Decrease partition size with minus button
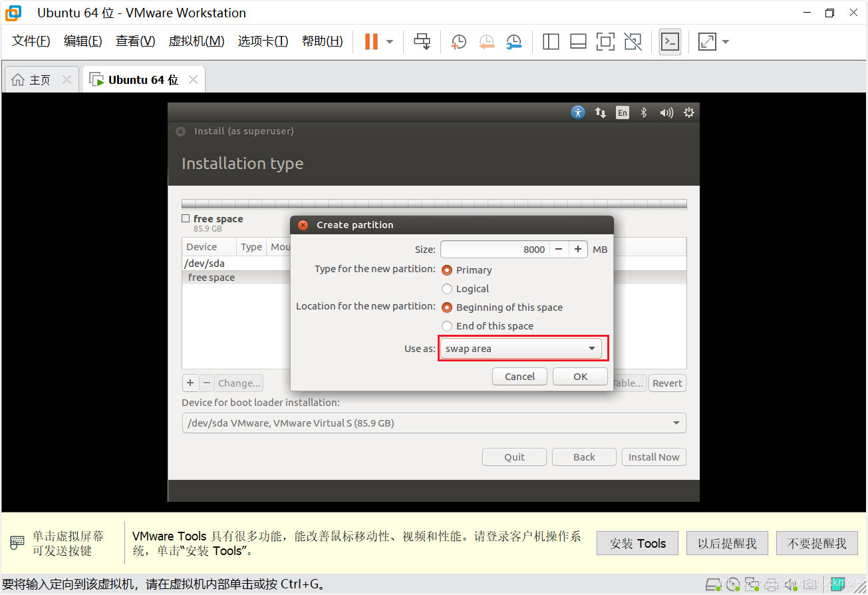868x595 pixels. [559, 250]
